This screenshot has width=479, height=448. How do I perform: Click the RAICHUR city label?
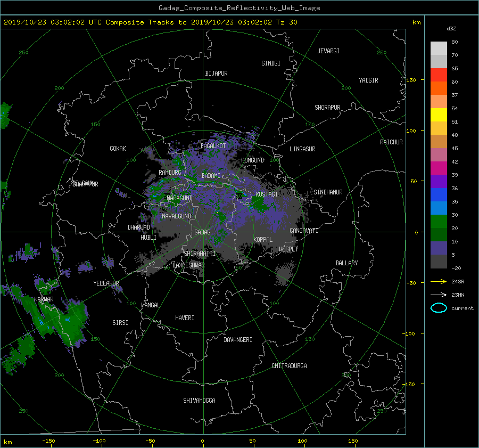click(391, 142)
